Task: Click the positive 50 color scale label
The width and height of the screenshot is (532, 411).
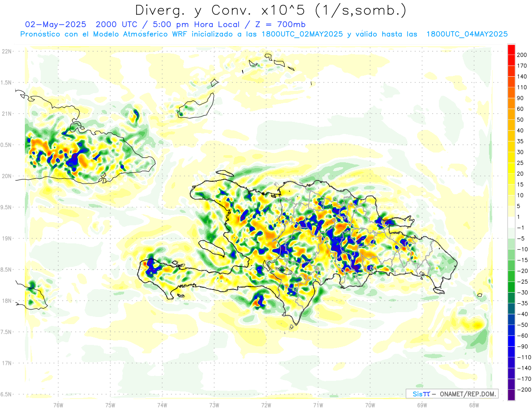Action: pyautogui.click(x=521, y=120)
